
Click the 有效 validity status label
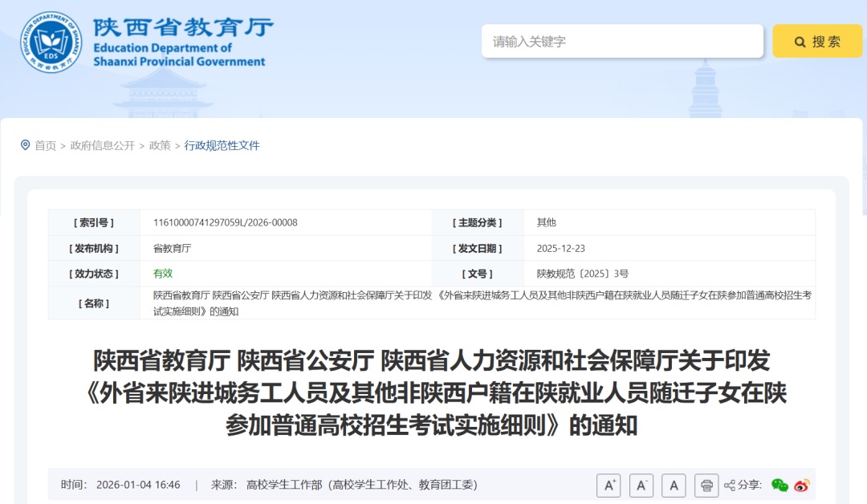click(x=160, y=273)
